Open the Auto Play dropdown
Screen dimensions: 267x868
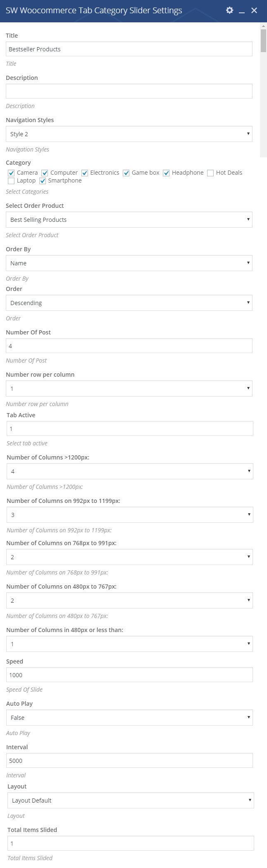coord(129,718)
